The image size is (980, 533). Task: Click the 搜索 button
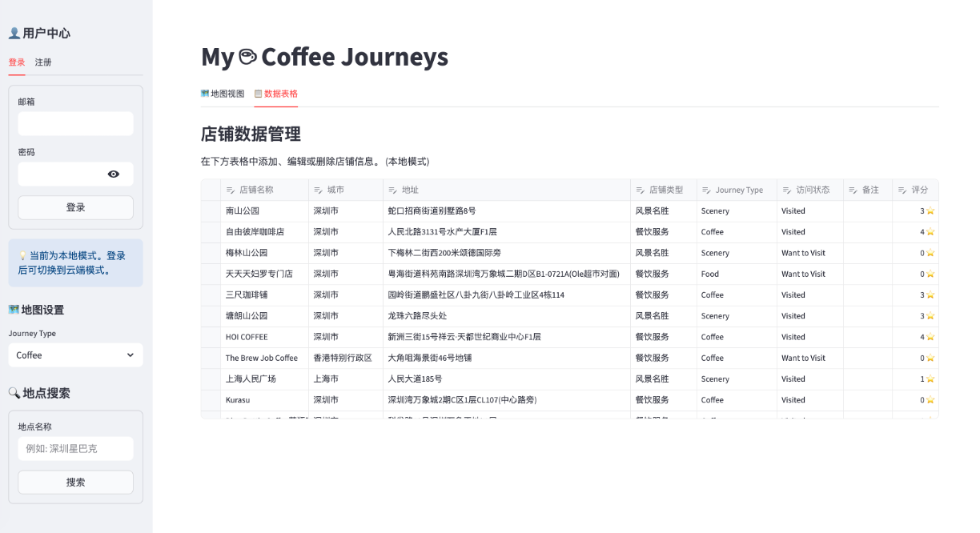coord(75,483)
